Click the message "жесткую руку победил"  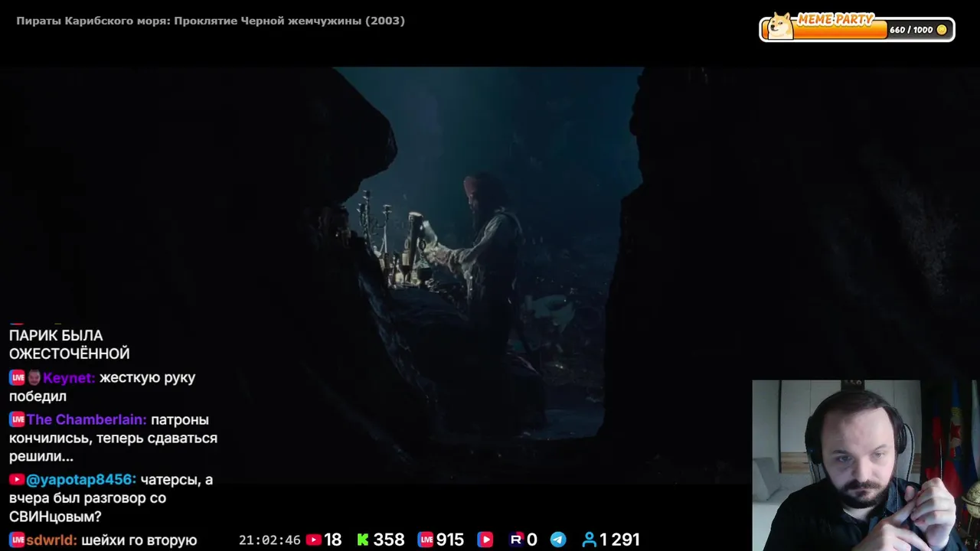pos(103,387)
